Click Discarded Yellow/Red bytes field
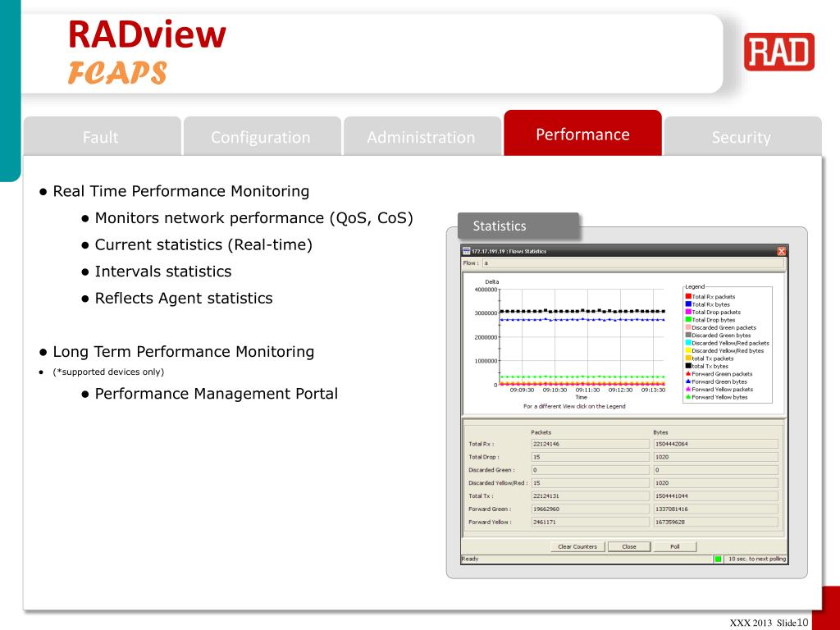Viewport: 840px width, 630px height. click(715, 482)
